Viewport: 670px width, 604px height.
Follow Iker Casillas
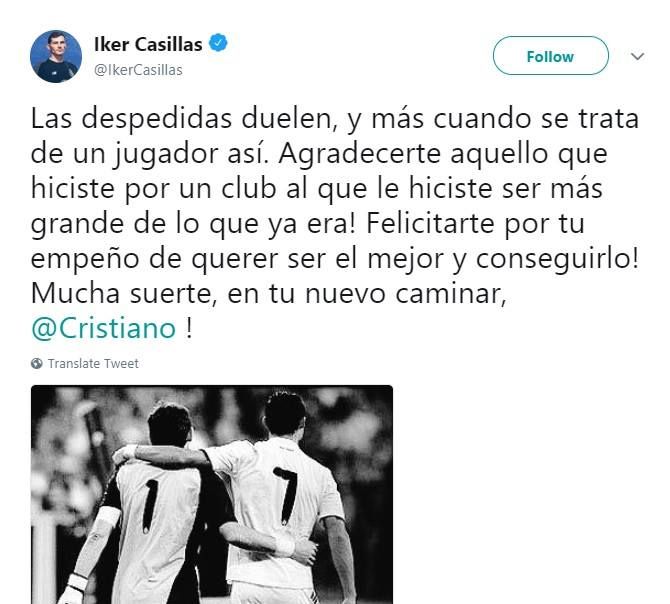coord(550,56)
